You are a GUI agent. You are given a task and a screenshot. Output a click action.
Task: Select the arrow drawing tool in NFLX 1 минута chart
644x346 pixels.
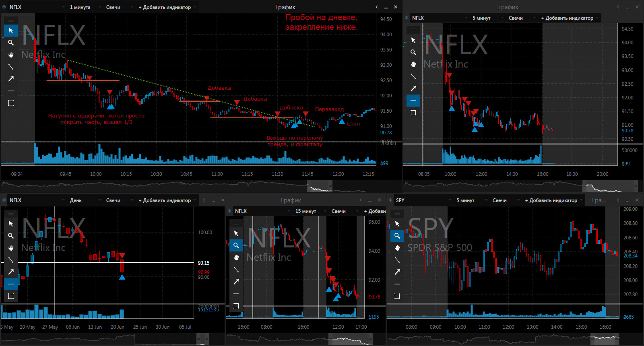11,79
